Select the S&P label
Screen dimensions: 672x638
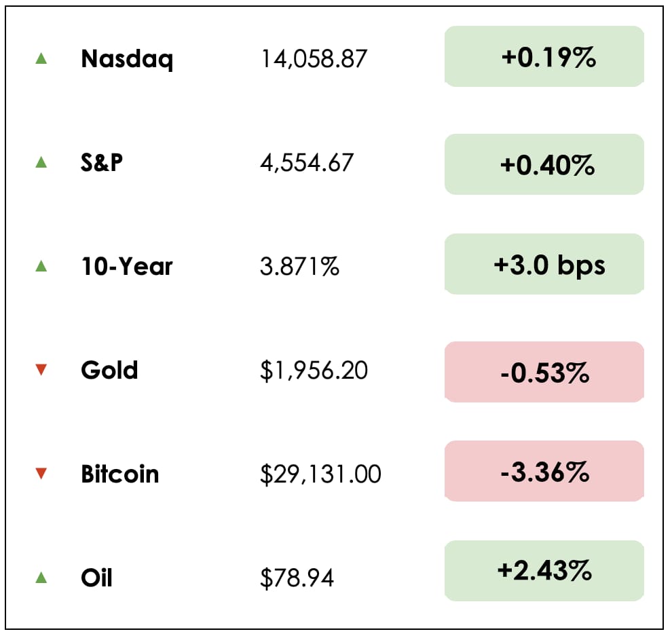[102, 163]
